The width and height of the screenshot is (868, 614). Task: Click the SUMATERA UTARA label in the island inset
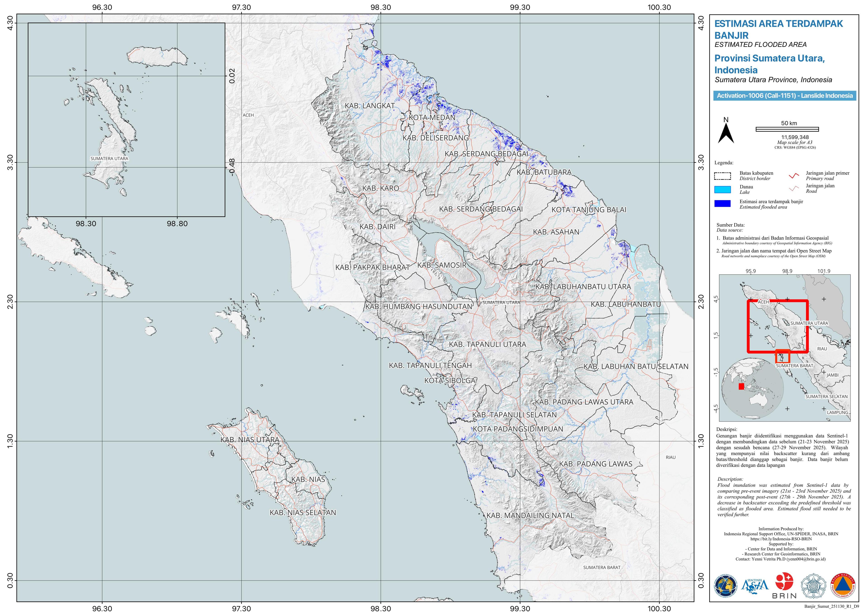tap(109, 159)
